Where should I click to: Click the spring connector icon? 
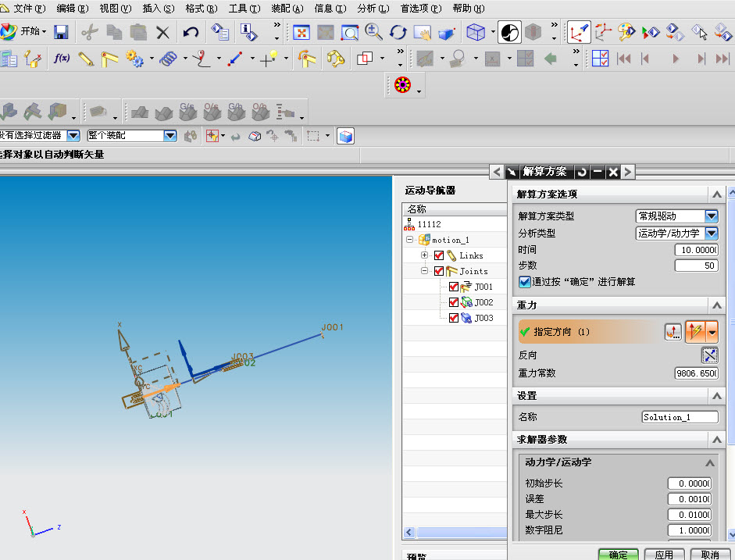168,59
